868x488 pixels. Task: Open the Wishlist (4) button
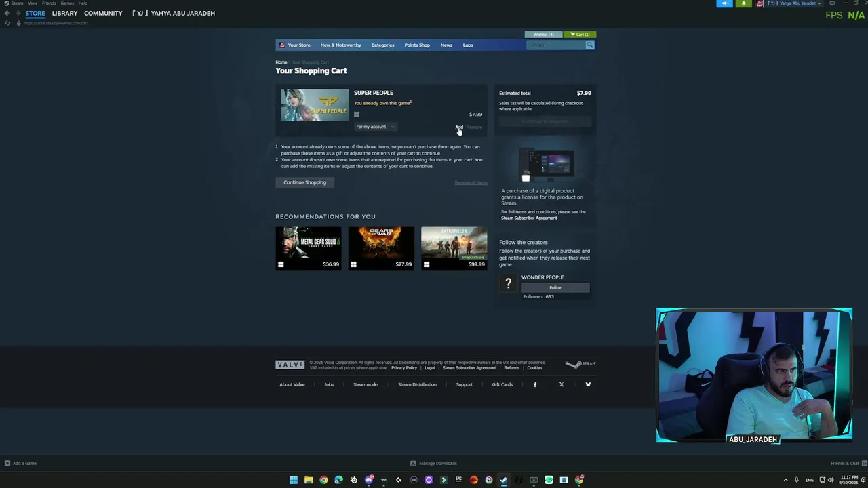[x=543, y=34]
